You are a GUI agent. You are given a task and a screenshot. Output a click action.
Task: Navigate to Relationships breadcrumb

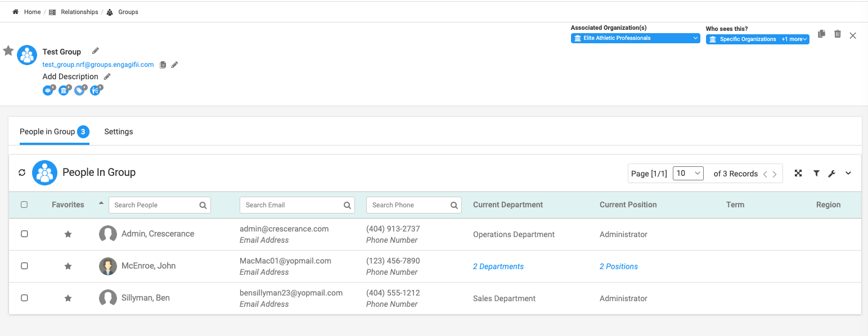[x=79, y=12]
